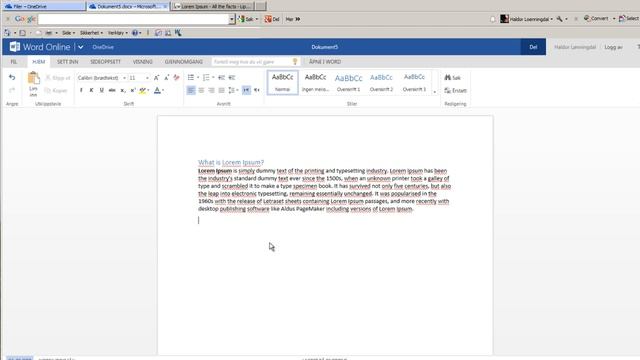Open the numbering style dropdown arrow
Screen dimensions: 640x360
click(x=213, y=78)
